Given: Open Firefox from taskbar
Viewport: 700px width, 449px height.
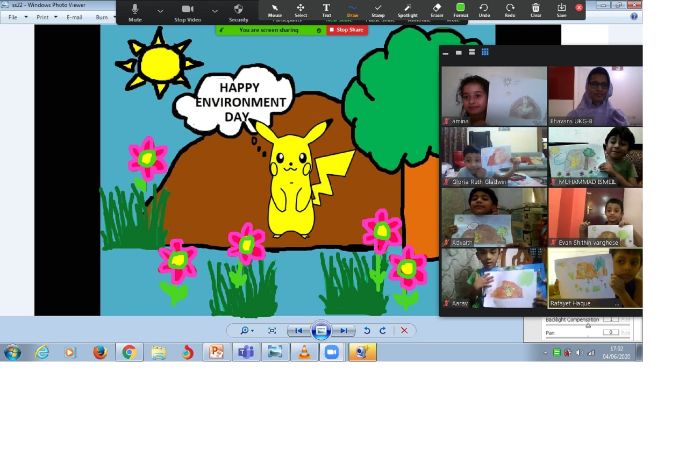Looking at the screenshot, I should pyautogui.click(x=100, y=353).
